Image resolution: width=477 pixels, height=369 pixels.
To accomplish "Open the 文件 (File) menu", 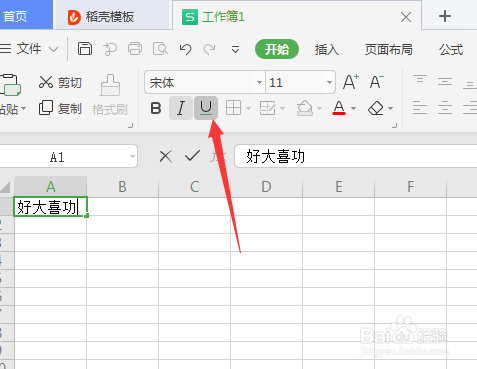I will tap(29, 49).
